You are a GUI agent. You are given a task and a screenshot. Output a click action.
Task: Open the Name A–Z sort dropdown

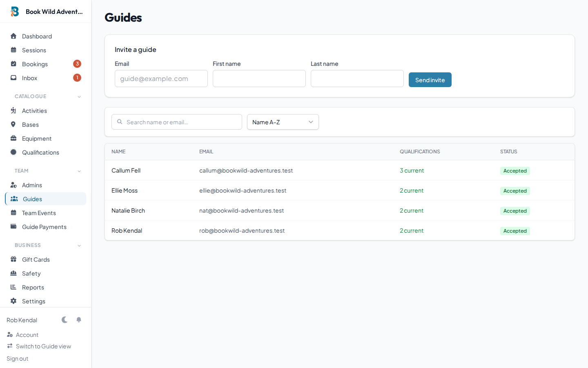pyautogui.click(x=283, y=122)
